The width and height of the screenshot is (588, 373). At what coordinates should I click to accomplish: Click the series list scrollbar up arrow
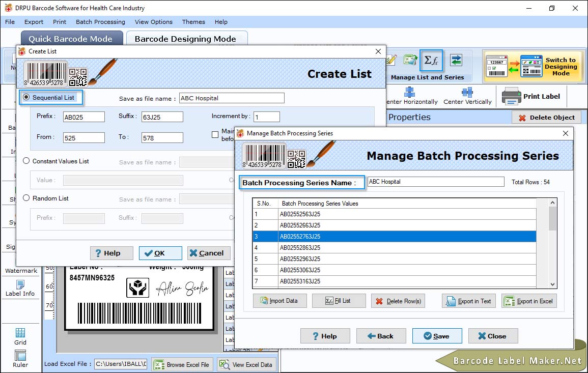(x=552, y=203)
